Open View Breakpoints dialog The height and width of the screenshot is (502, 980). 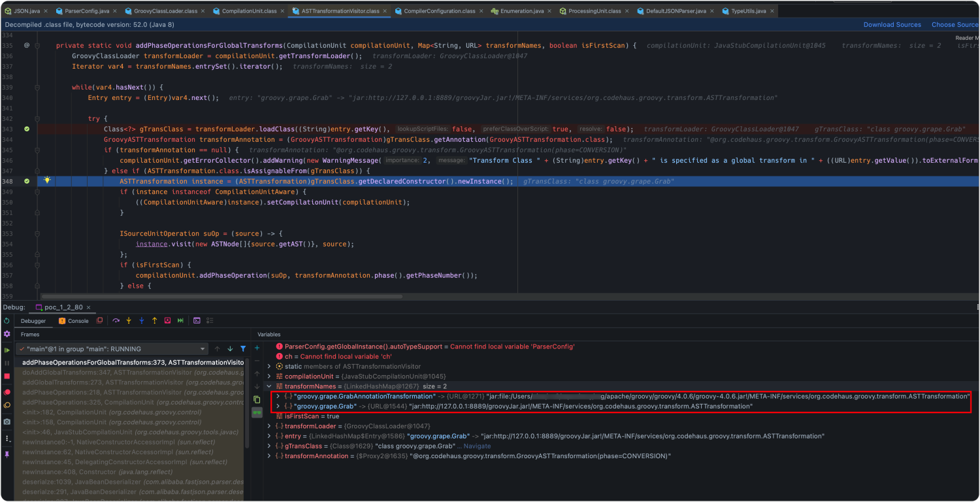click(7, 392)
